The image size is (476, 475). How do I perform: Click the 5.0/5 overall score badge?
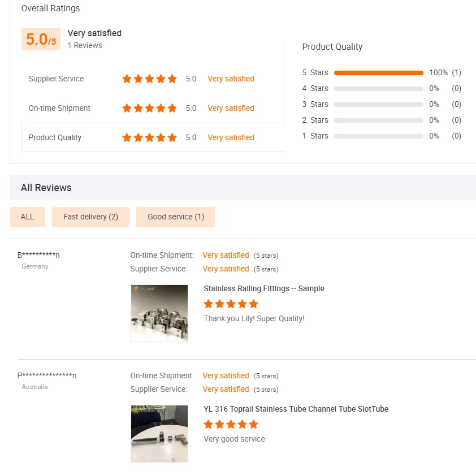tap(41, 40)
